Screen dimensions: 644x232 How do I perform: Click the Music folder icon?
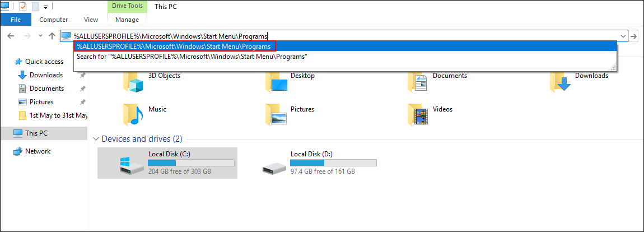[134, 114]
